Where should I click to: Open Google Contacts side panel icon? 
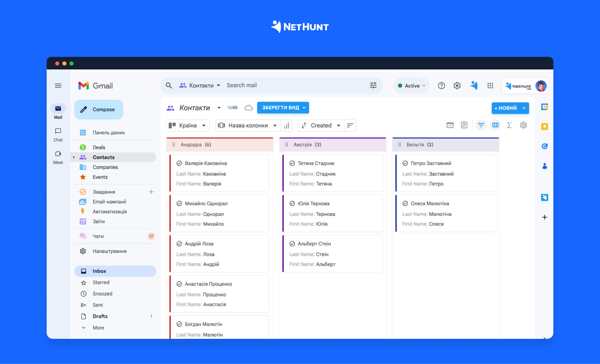(544, 166)
